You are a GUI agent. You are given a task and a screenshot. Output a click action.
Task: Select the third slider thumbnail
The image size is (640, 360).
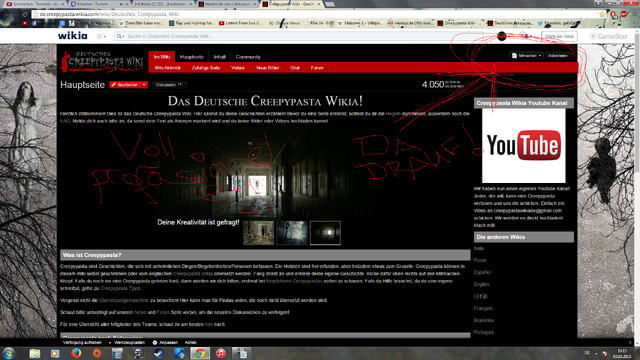[325, 233]
